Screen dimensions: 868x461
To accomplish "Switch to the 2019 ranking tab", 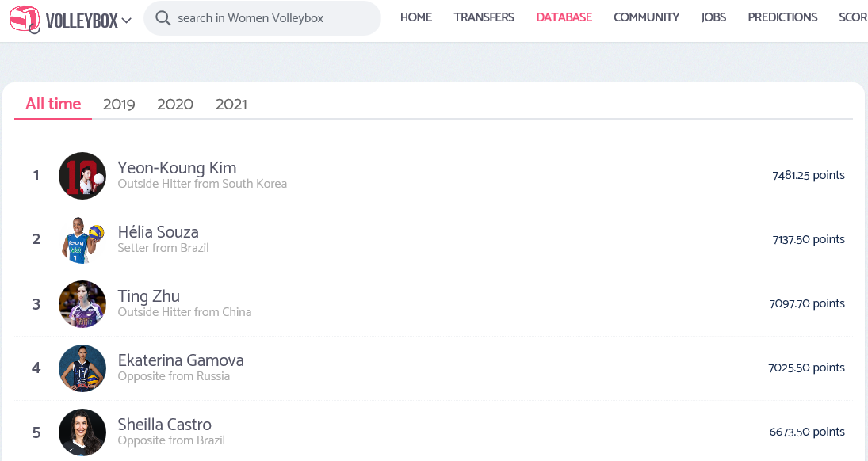I will pyautogui.click(x=119, y=104).
